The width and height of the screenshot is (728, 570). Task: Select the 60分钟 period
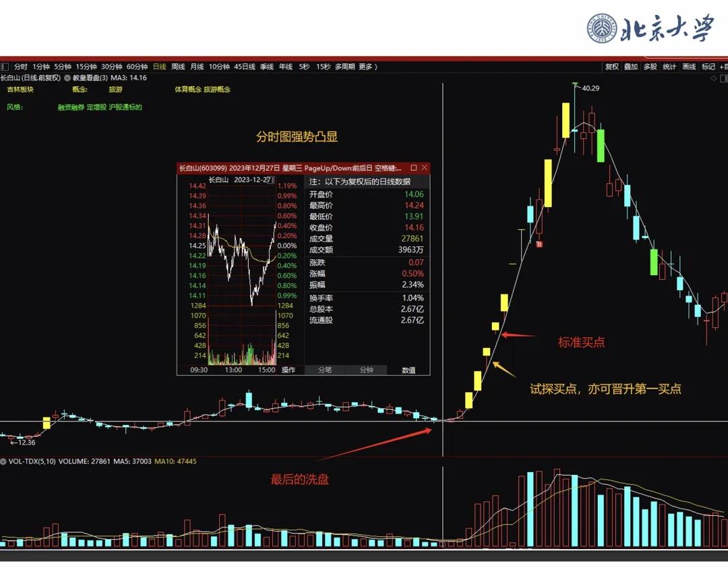pos(137,67)
